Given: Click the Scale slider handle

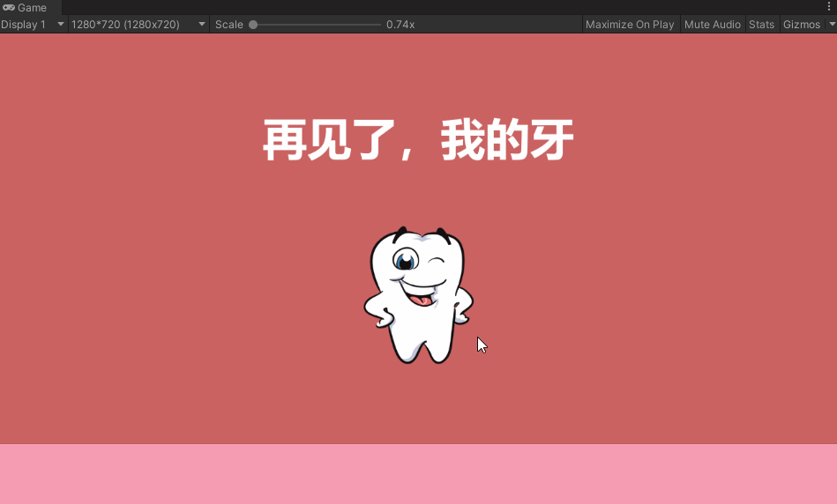Looking at the screenshot, I should pos(253,25).
